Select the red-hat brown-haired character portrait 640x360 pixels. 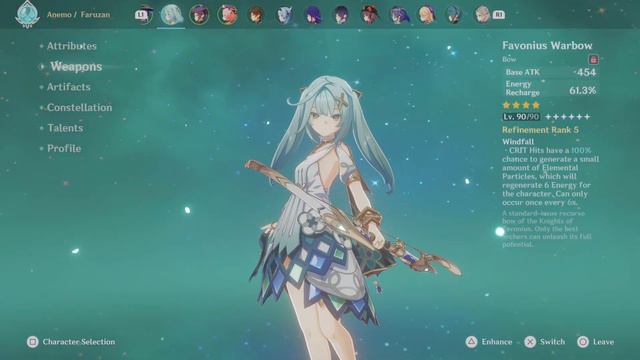tap(370, 15)
